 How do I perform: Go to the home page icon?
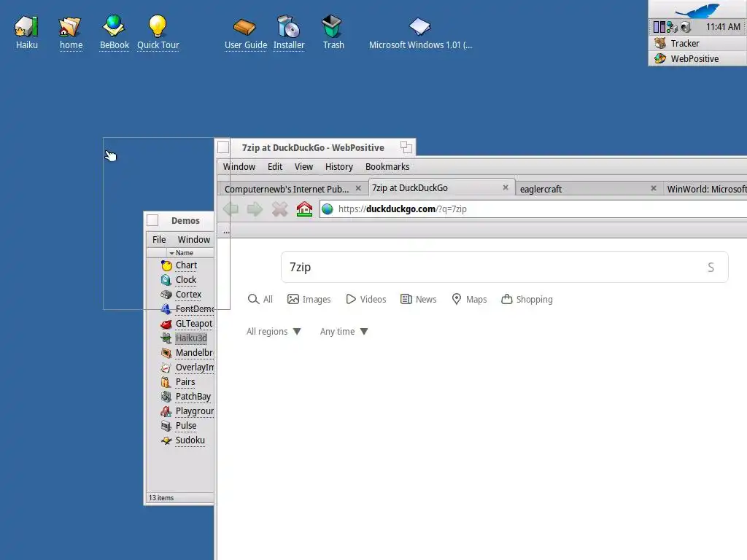pyautogui.click(x=304, y=209)
